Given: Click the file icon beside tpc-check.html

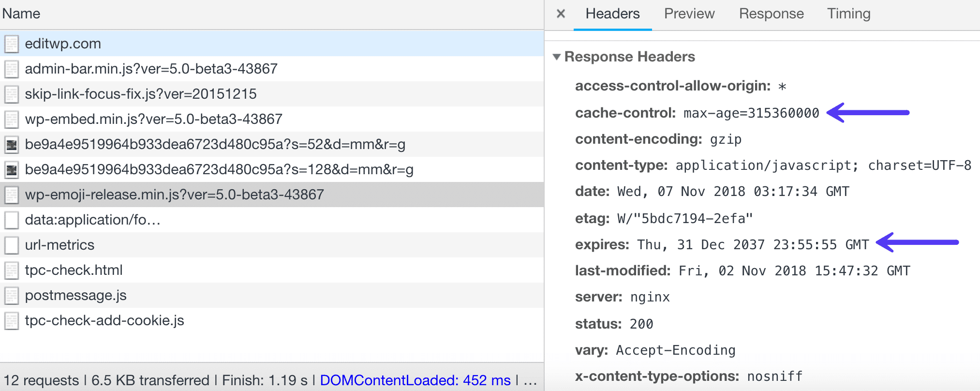Looking at the screenshot, I should click(x=12, y=271).
